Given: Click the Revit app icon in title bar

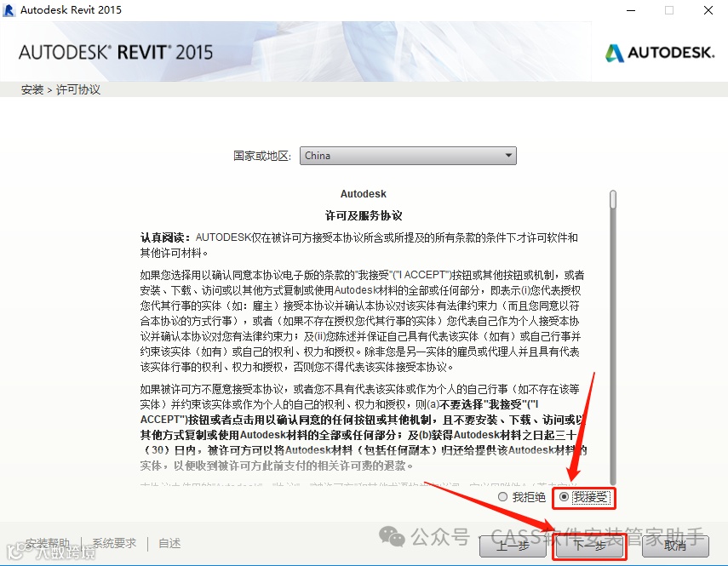Looking at the screenshot, I should point(9,9).
